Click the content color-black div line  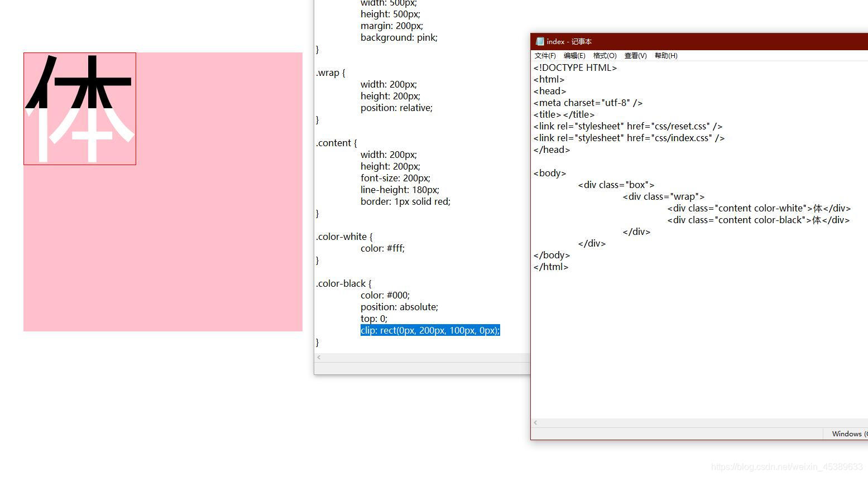click(759, 220)
